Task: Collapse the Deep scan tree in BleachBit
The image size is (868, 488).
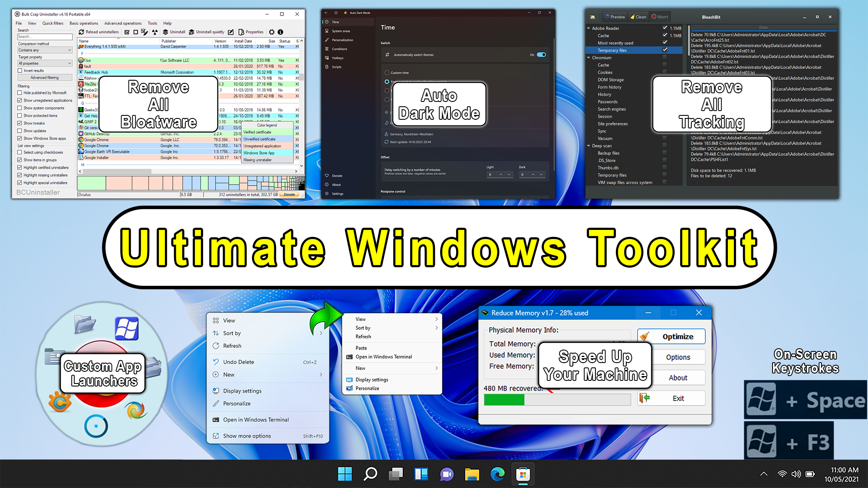Action: [589, 146]
